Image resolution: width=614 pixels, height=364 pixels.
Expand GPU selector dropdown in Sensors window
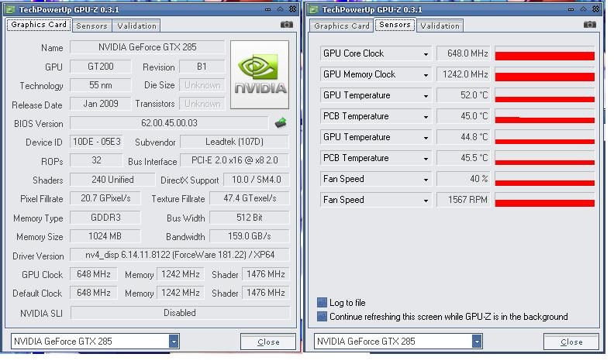click(477, 342)
